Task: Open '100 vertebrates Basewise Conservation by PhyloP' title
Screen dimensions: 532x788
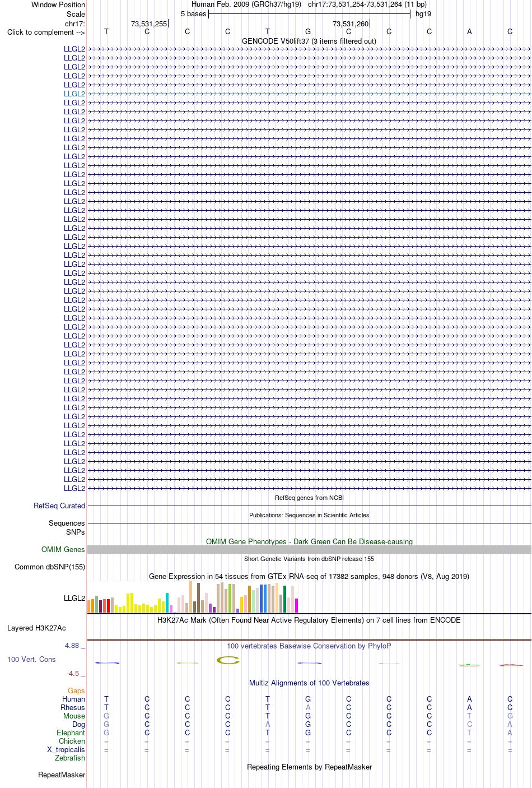Action: (309, 646)
